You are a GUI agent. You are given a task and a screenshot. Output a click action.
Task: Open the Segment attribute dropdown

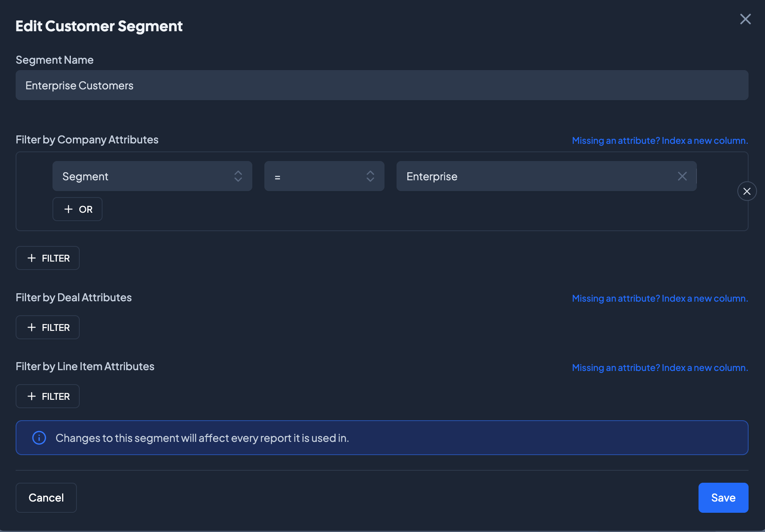click(x=152, y=176)
